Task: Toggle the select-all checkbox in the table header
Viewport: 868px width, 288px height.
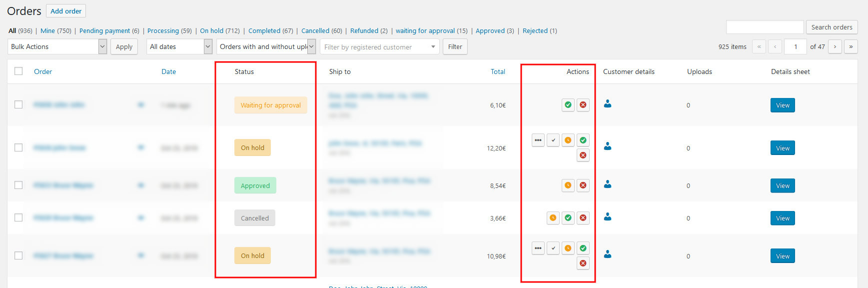Action: (x=18, y=71)
